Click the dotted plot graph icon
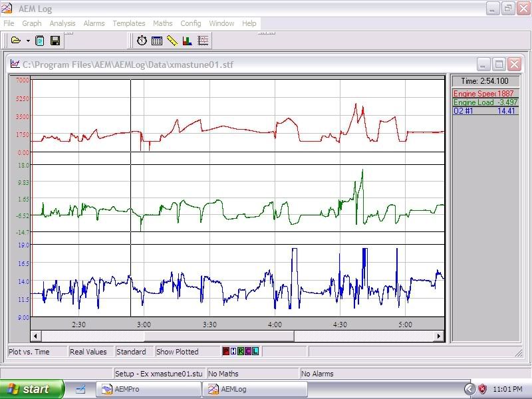 click(203, 41)
